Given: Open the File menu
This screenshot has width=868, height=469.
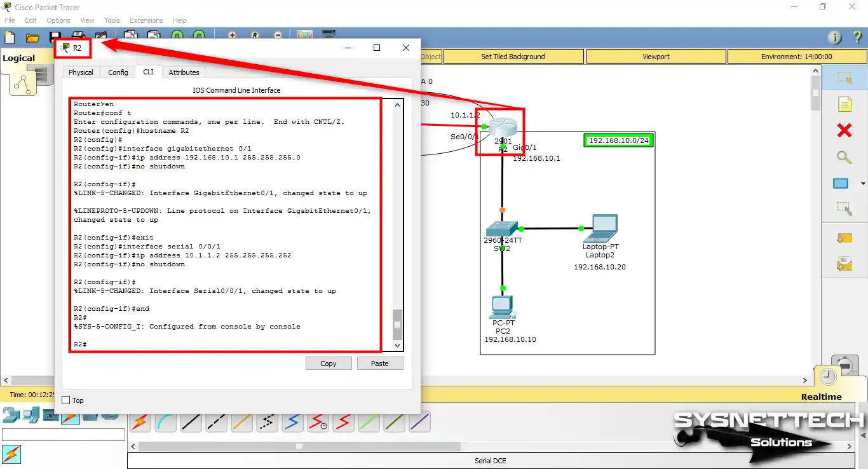Looking at the screenshot, I should [10, 20].
